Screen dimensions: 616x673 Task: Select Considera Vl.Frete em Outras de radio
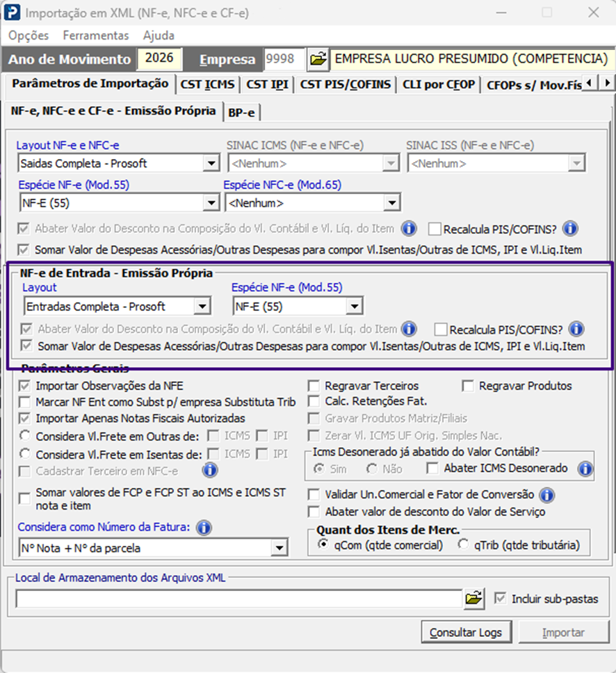pos(25,435)
